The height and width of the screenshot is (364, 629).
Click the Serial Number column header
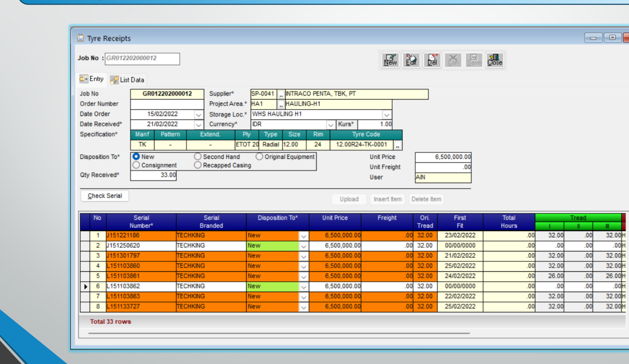(x=141, y=222)
